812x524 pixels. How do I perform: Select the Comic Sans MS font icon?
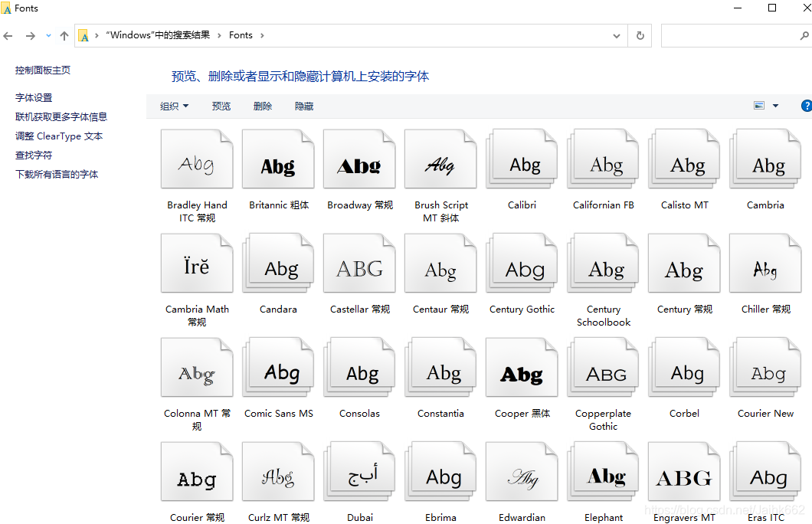tap(278, 368)
